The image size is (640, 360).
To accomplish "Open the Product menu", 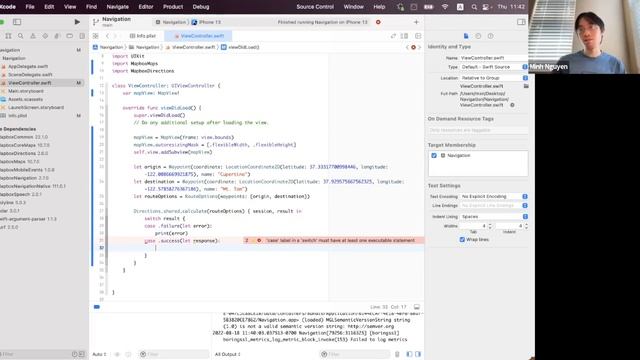I will [173, 7].
